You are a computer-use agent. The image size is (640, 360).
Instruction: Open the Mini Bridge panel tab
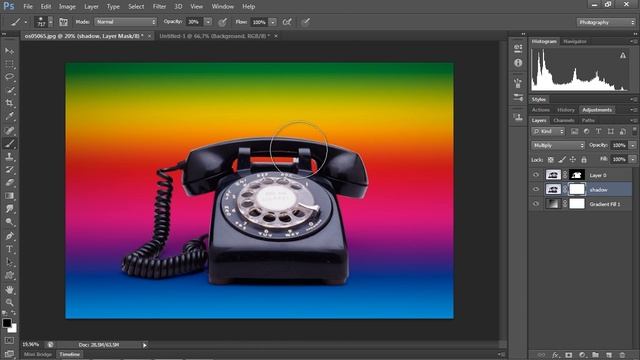38,354
